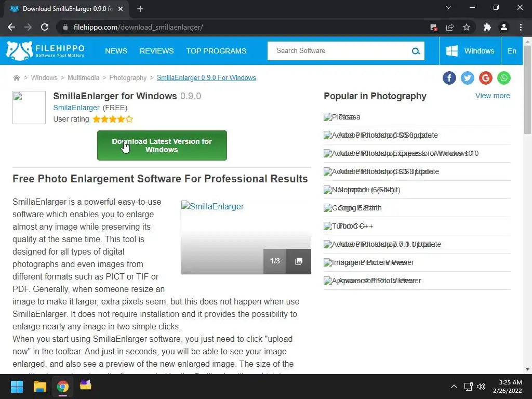Screen dimensions: 532x399
Task: Open Imagine Picture Viewer entry
Action: [x=417, y=262]
